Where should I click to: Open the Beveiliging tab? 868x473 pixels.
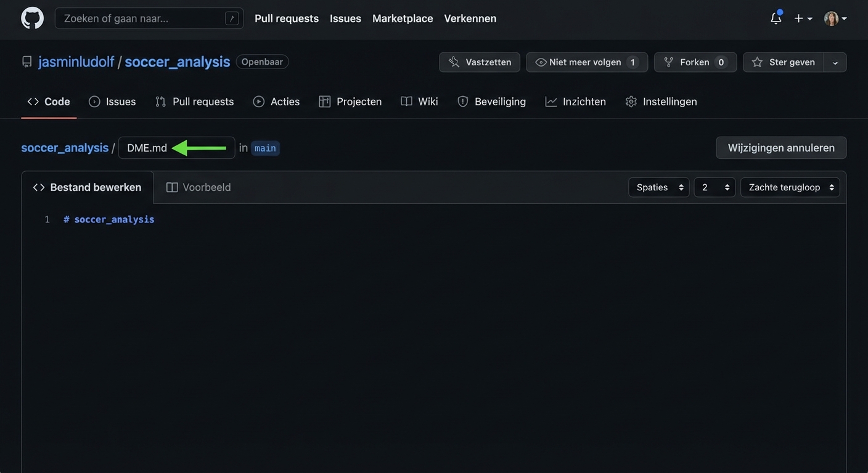[x=491, y=102]
